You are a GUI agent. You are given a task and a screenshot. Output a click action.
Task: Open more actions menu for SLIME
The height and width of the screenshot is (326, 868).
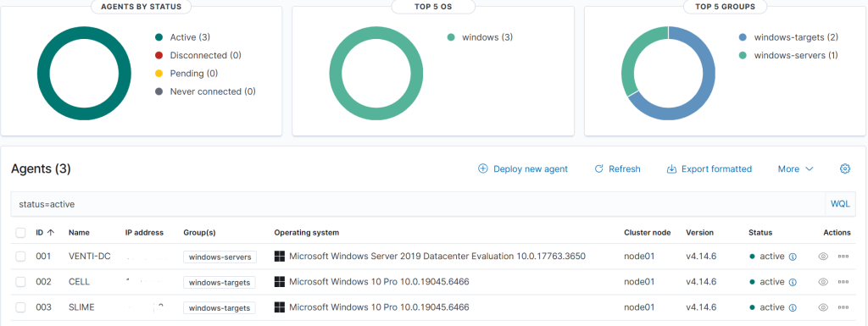(x=843, y=307)
